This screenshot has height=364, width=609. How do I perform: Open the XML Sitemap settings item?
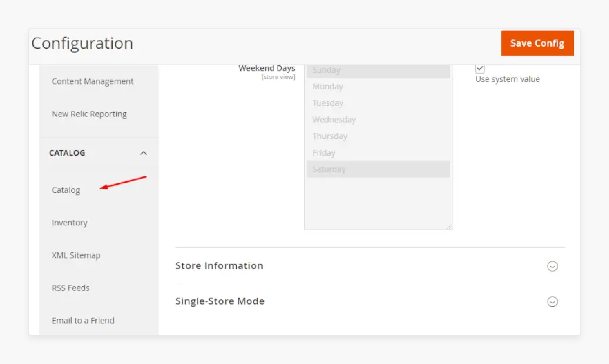(76, 255)
